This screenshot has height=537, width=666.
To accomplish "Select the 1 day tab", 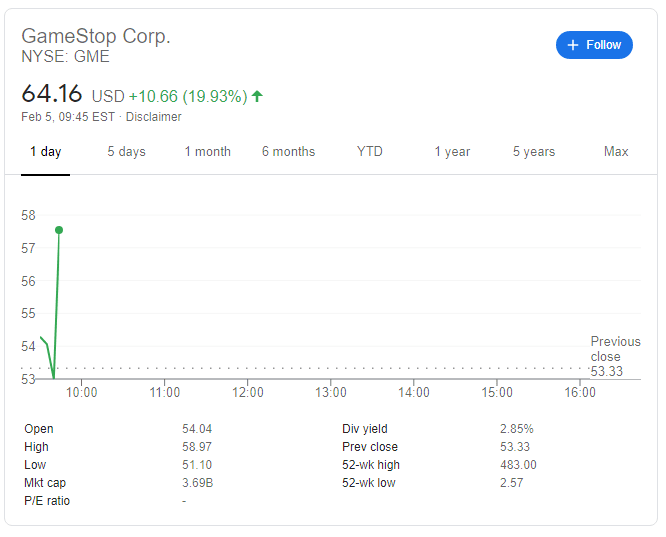I will click(45, 152).
